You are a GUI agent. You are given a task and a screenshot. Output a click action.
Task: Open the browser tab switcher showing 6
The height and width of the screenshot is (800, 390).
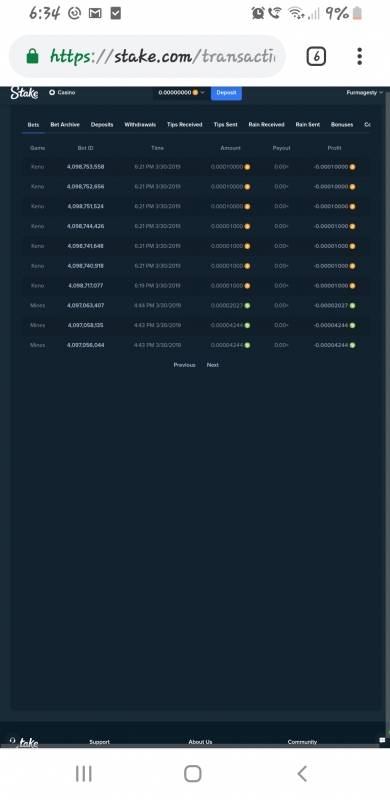pos(316,56)
